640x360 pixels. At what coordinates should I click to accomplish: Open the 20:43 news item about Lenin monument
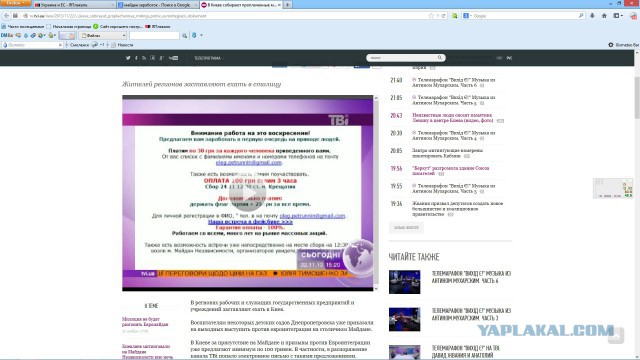pos(453,118)
